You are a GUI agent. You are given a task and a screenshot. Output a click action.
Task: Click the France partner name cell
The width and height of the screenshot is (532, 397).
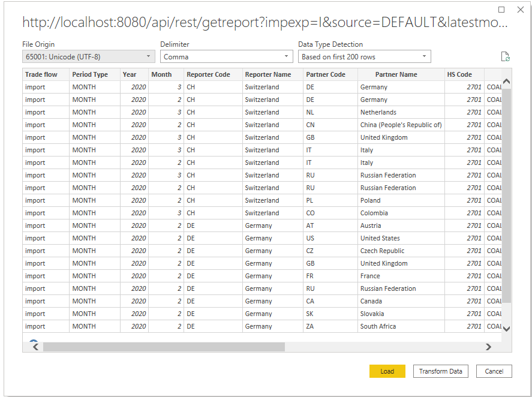coord(401,276)
